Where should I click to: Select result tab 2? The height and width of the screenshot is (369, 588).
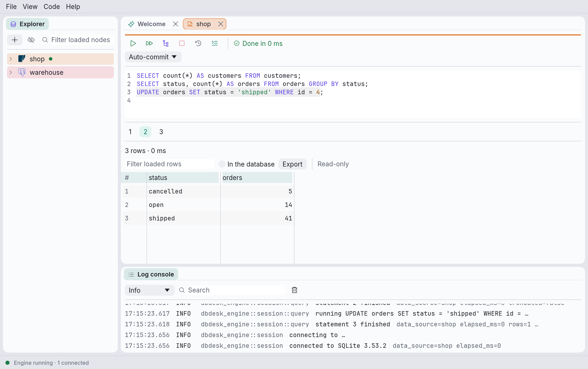point(146,132)
